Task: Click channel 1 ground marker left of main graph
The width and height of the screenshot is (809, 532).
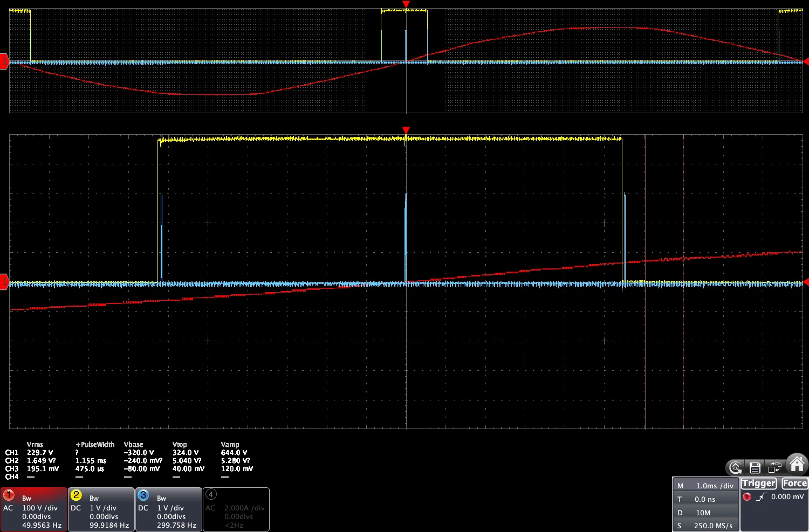Action: point(4,282)
